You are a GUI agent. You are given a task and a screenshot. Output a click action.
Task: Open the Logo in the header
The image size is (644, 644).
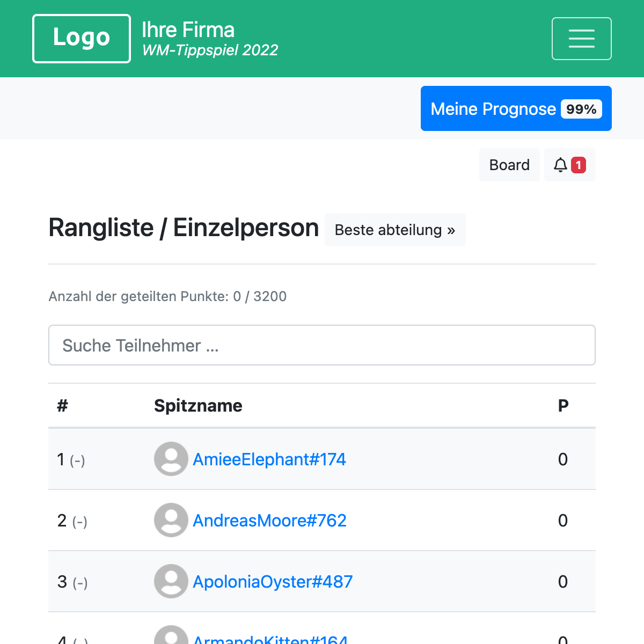[81, 38]
